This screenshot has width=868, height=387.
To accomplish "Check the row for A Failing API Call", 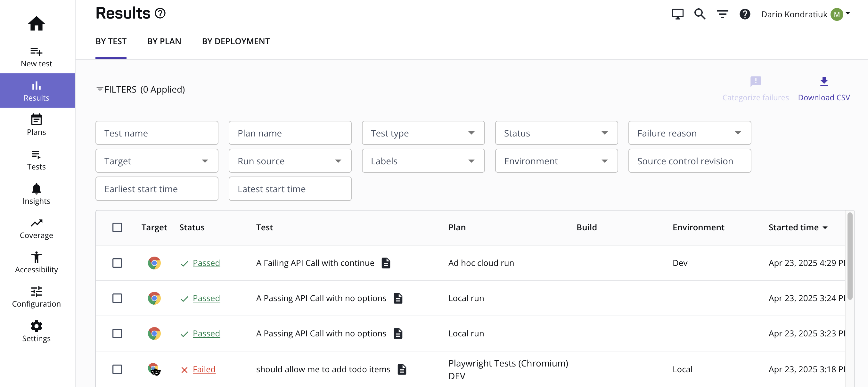I will 117,263.
